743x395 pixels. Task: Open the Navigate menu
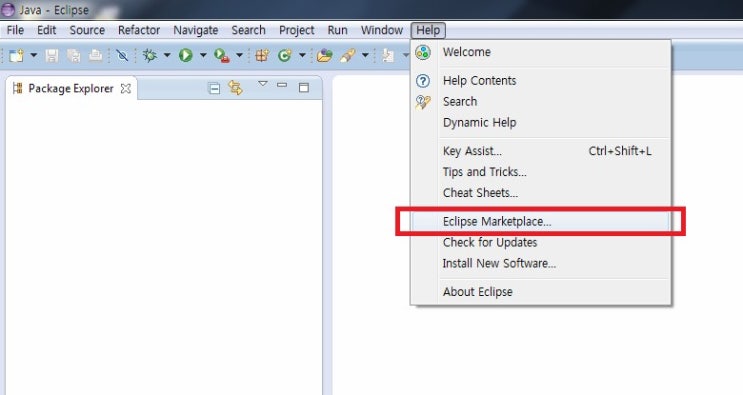tap(196, 30)
